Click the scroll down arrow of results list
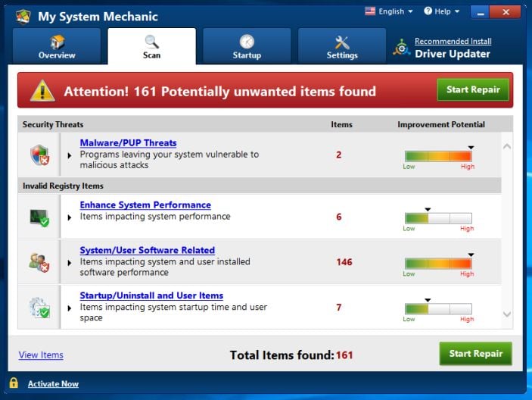532x400 pixels. tap(507, 314)
